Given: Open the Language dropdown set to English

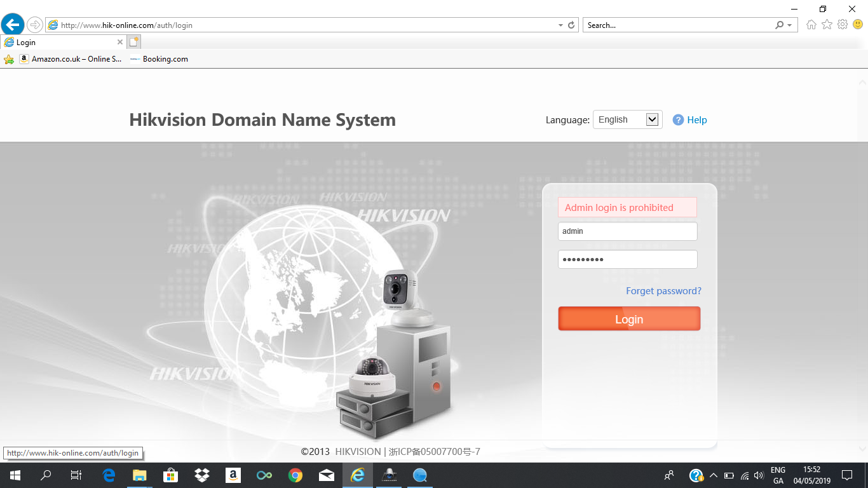Looking at the screenshot, I should point(627,119).
